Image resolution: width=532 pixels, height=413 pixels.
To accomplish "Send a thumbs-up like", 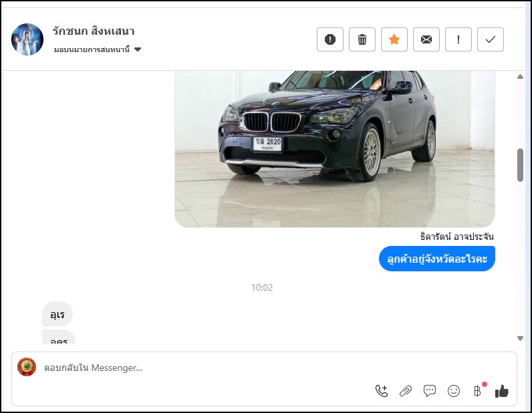I will click(x=502, y=391).
